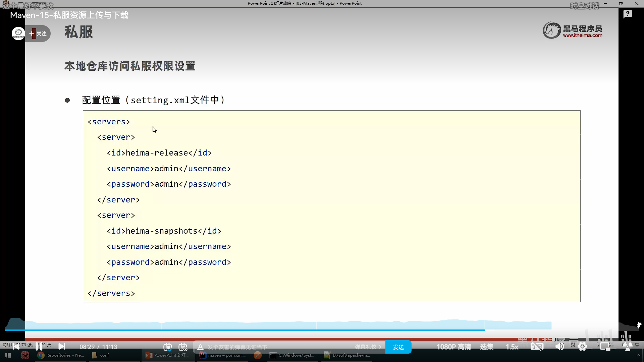Open the 弹幕礼仪 etiquette link

pos(368,347)
